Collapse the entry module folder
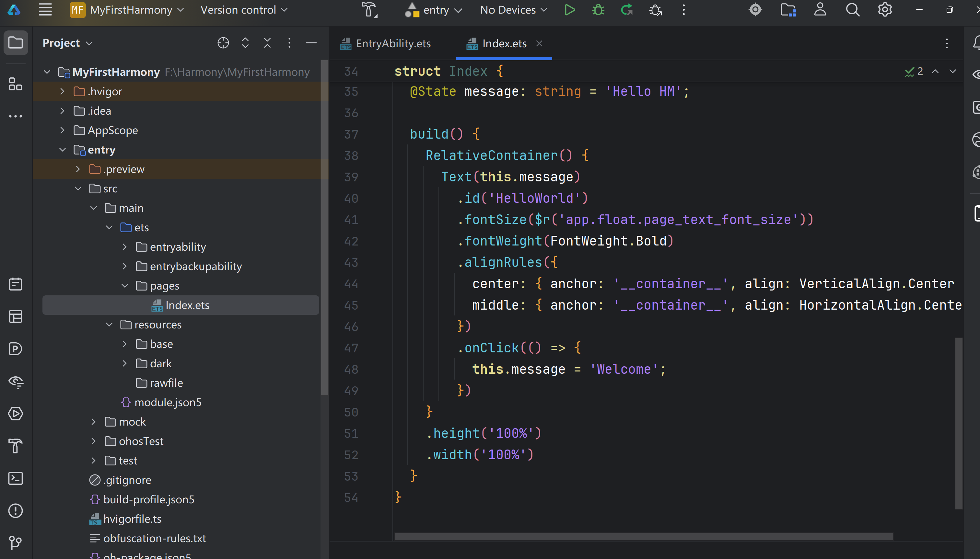Screen dimensions: 980x559 click(x=62, y=150)
